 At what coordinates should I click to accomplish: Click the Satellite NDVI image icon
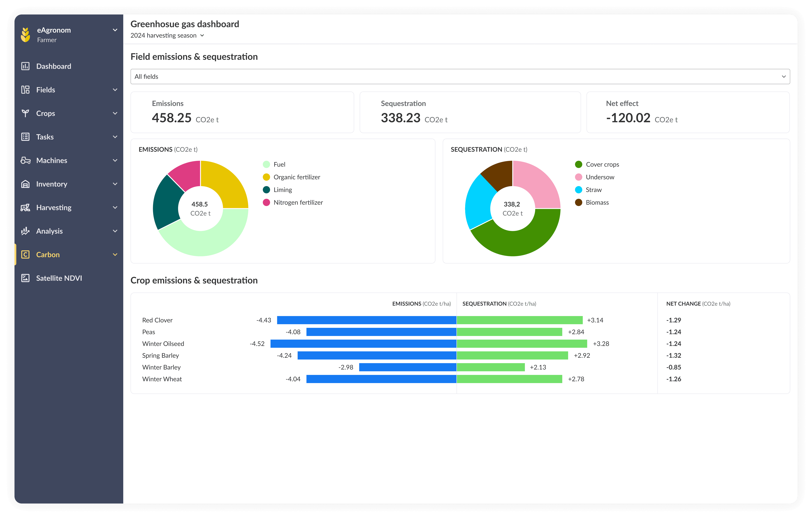tap(25, 278)
